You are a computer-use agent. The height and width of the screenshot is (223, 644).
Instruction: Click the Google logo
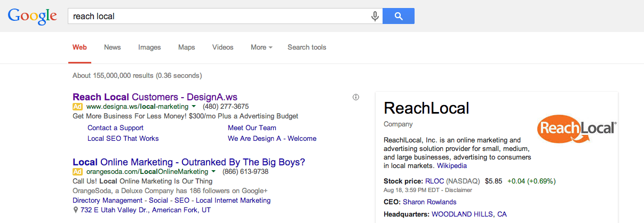tap(33, 16)
